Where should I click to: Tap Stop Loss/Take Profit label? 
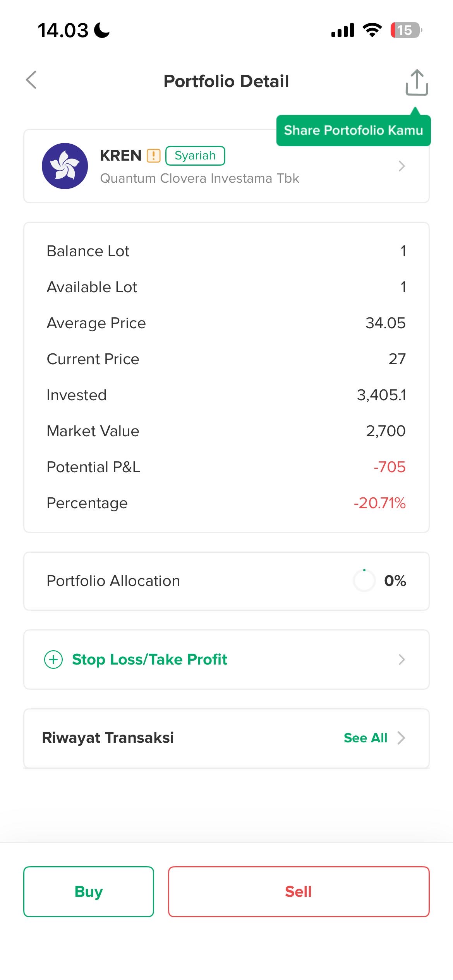tap(149, 660)
